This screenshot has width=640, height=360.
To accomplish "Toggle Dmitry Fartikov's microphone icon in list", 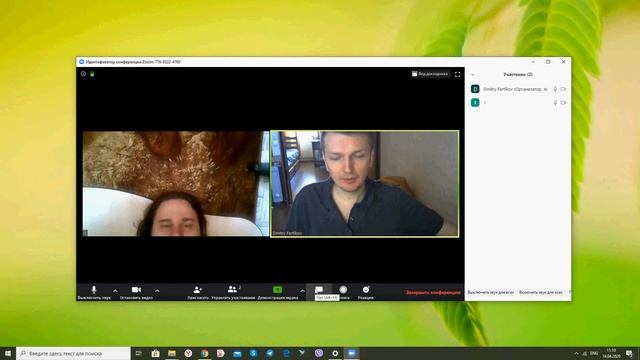I will click(x=555, y=89).
